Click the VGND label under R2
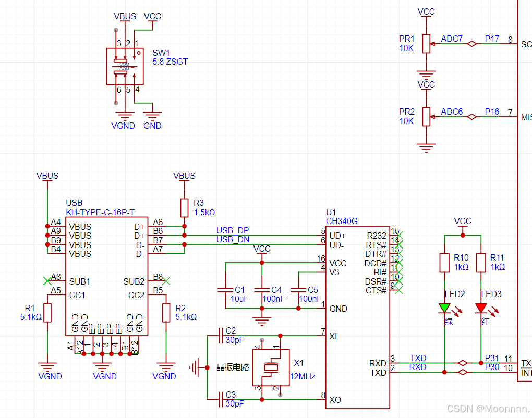Image resolution: width=532 pixels, height=418 pixels. tap(164, 377)
